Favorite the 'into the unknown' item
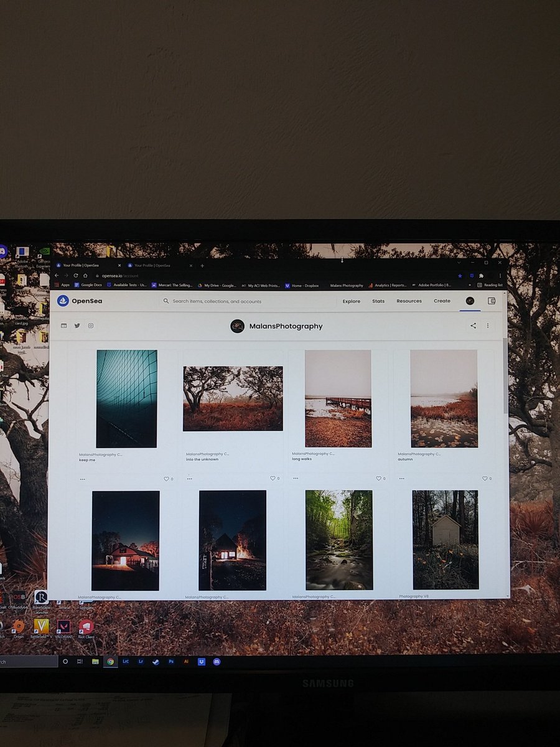Screen dimensions: 560x747 point(272,478)
